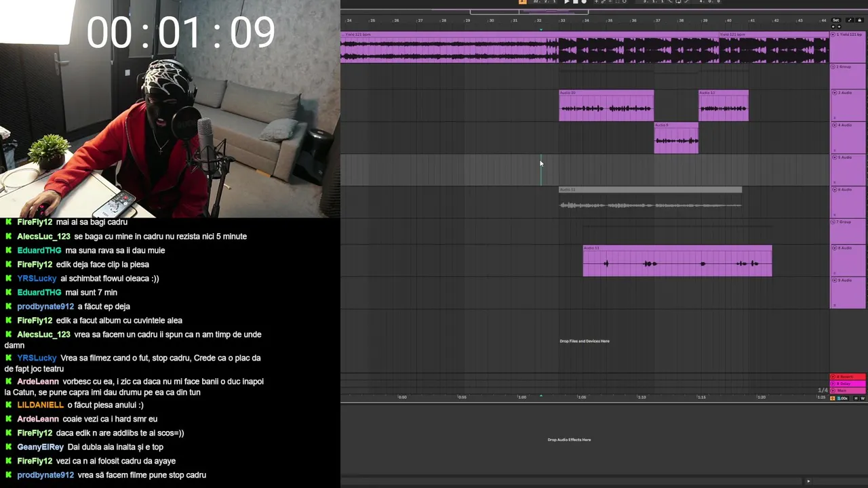
Task: Click the H height optimize button
Action: (x=856, y=399)
